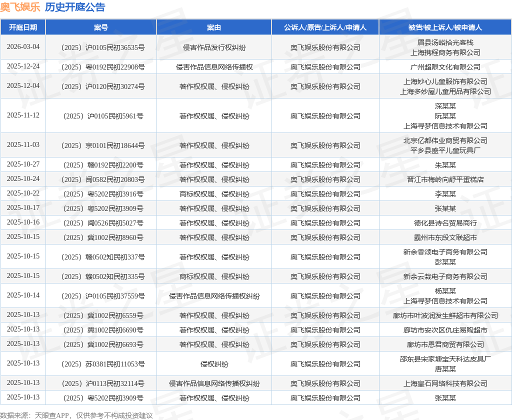
Task: Click date cell 2025-11-12
Action: pos(23,115)
